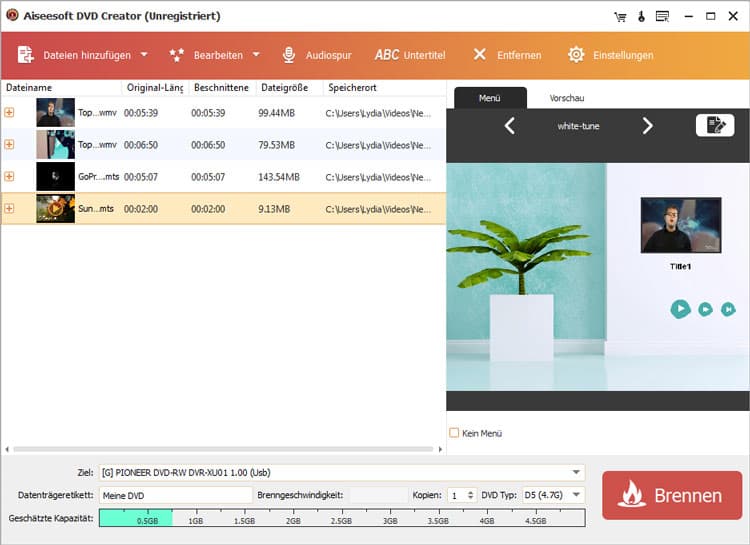The width and height of the screenshot is (750, 545).
Task: Open the Audiospur microphone tool
Action: click(x=288, y=55)
